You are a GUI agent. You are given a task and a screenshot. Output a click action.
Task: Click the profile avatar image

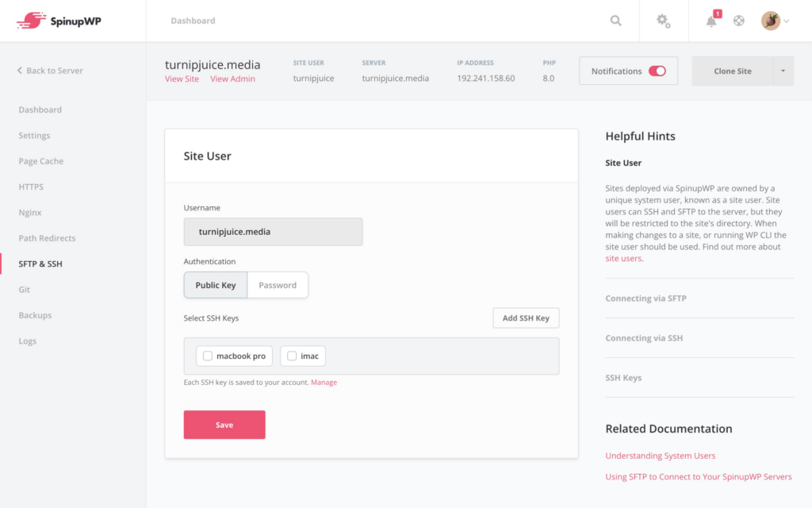(769, 21)
